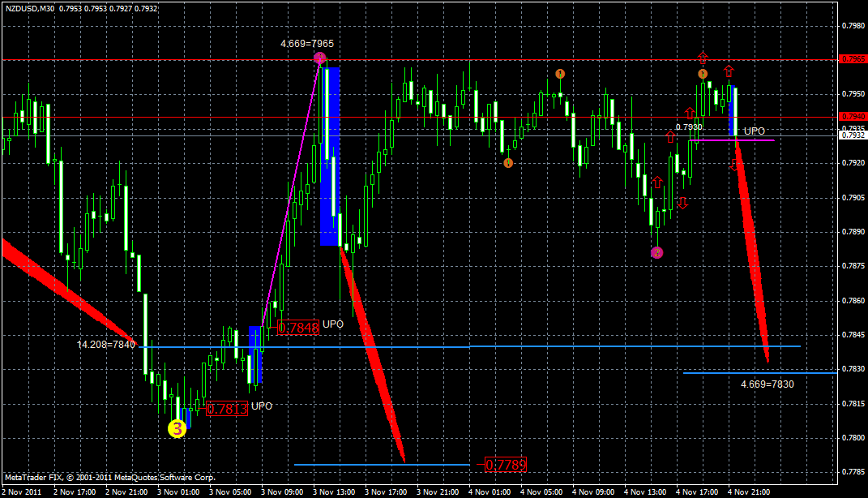Screen dimensions: 868x498
Task: Click the red up arrow near the 0.7880 low
Action: pos(658,182)
